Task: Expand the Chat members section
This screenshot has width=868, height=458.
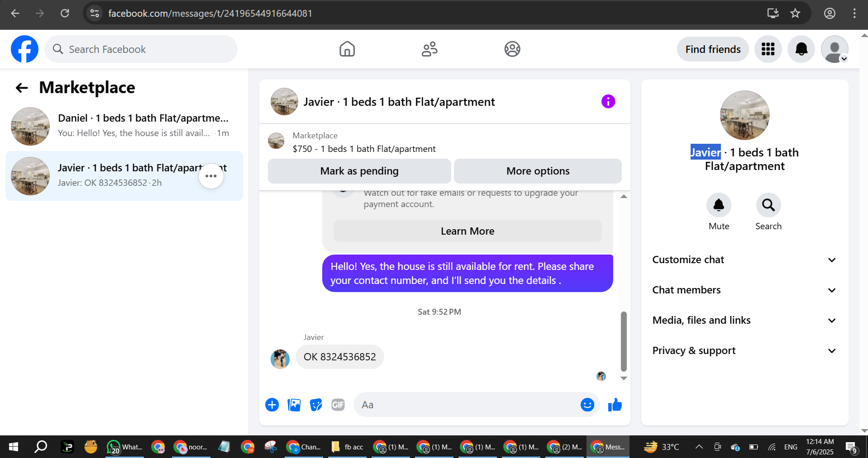Action: point(744,290)
